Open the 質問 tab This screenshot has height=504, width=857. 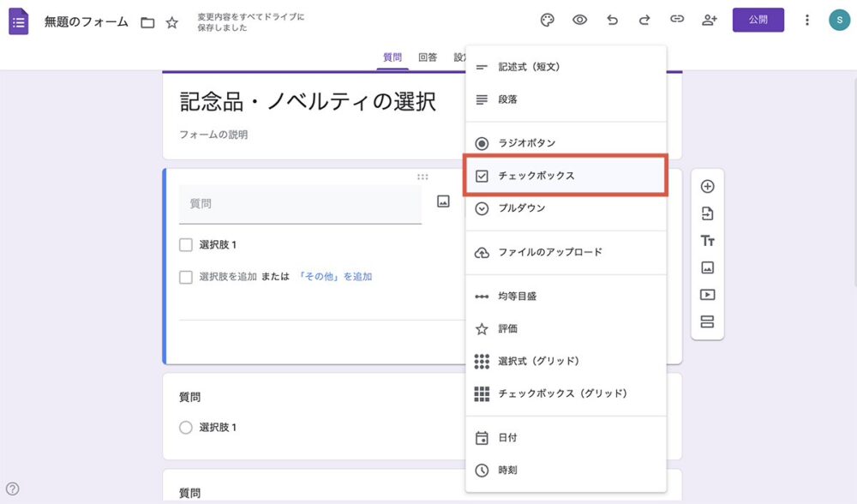[393, 57]
